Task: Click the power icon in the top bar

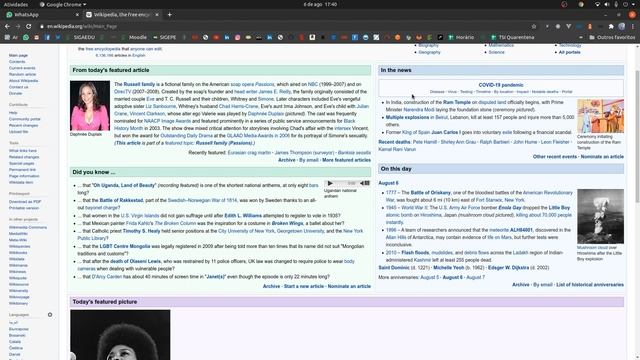Action: [625, 4]
